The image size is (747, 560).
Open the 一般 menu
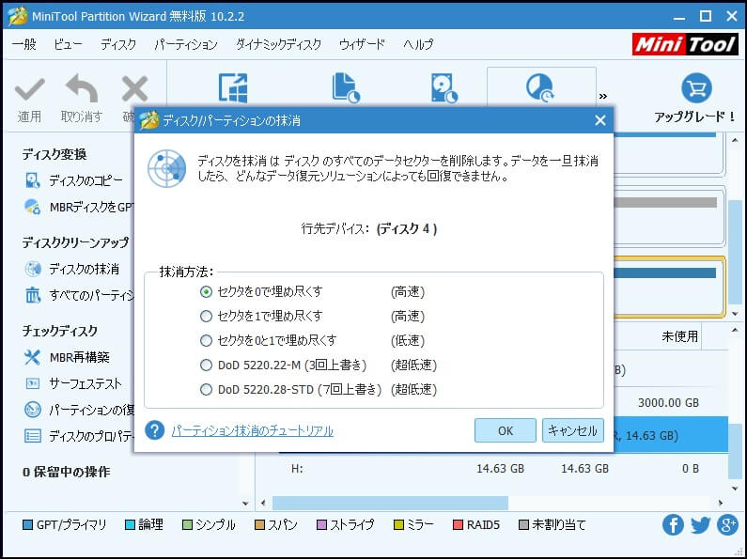coord(23,44)
